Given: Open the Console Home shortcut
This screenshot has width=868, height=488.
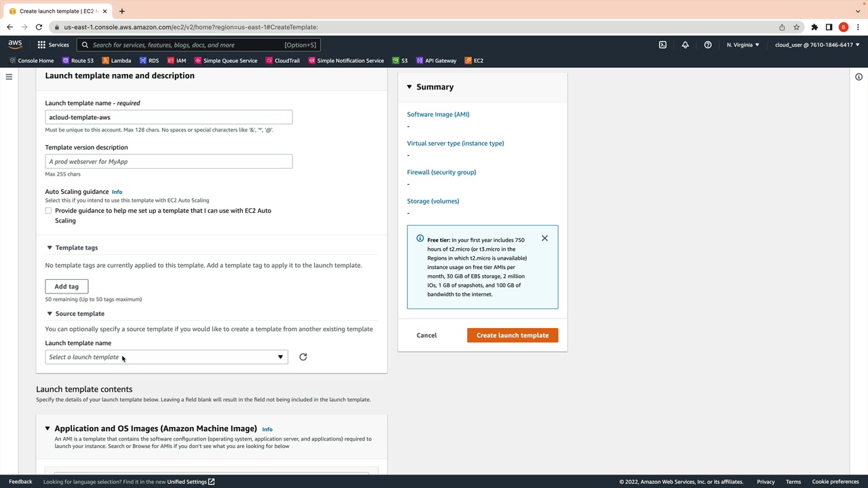Looking at the screenshot, I should [31, 60].
